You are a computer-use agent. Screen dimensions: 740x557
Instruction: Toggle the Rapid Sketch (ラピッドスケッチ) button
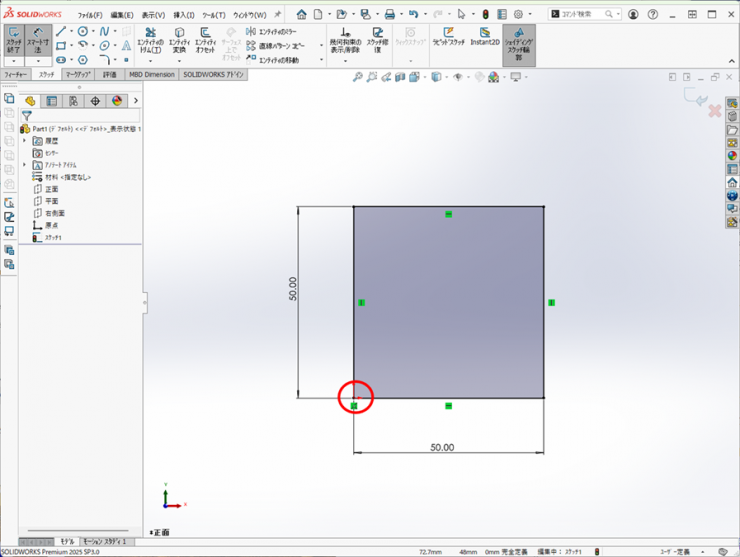449,39
